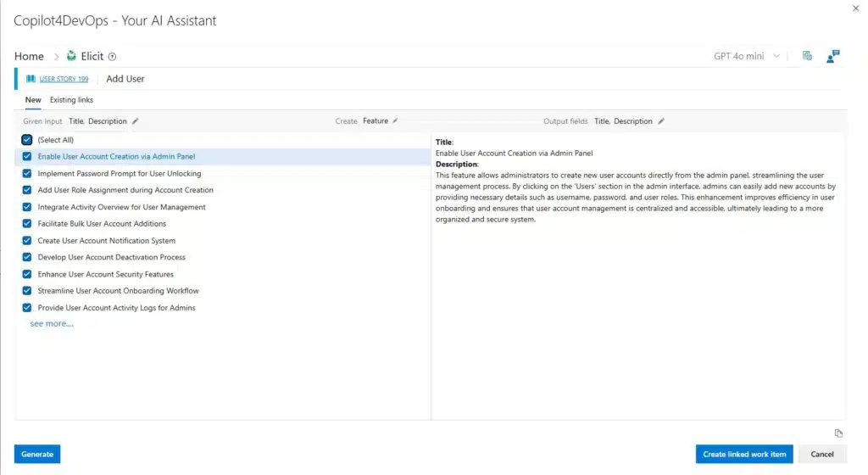Uncheck Add User Role Assignment checkbox
The width and height of the screenshot is (868, 475).
[x=27, y=190]
